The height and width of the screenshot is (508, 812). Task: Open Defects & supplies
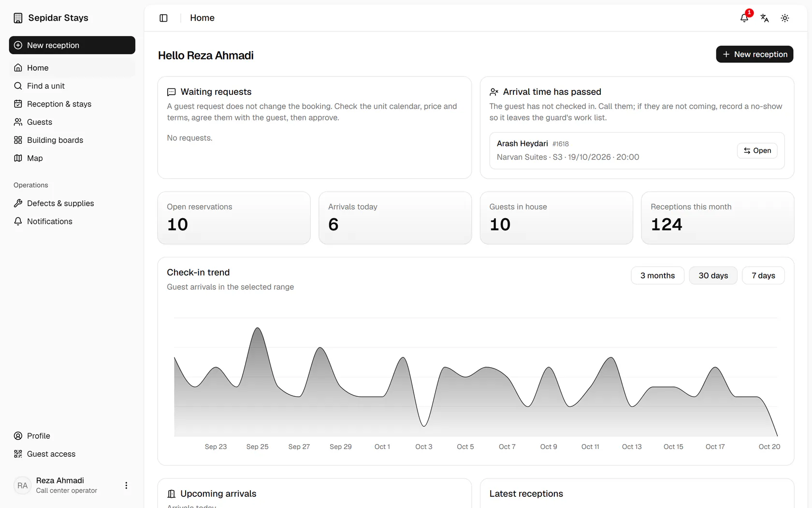pos(72,203)
